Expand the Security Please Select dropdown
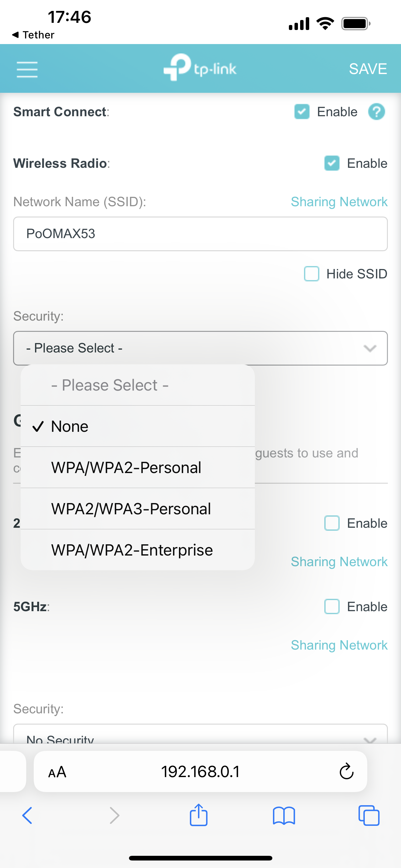 click(x=200, y=348)
